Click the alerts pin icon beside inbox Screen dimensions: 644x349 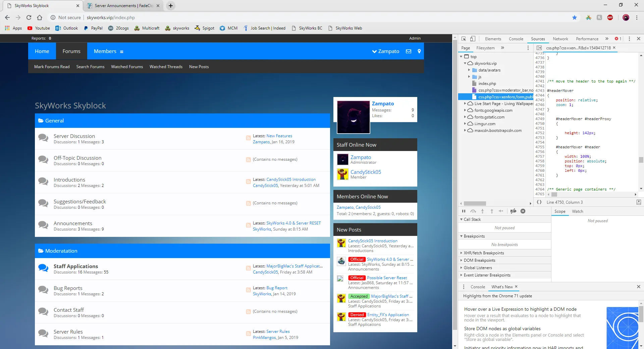pyautogui.click(x=419, y=51)
